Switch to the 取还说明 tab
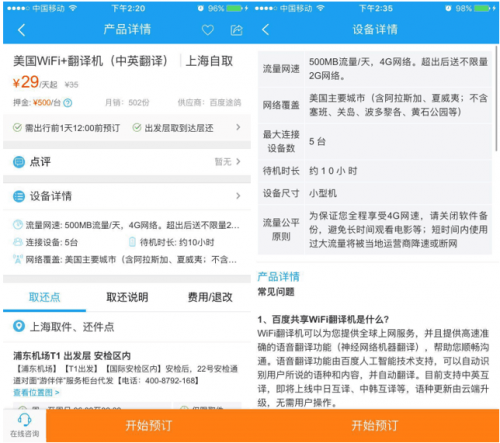 point(127,297)
